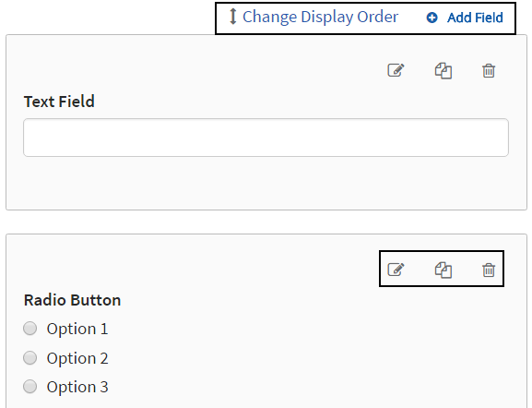The image size is (532, 408).
Task: Duplicate the Text Field using copy icon
Action: (443, 71)
